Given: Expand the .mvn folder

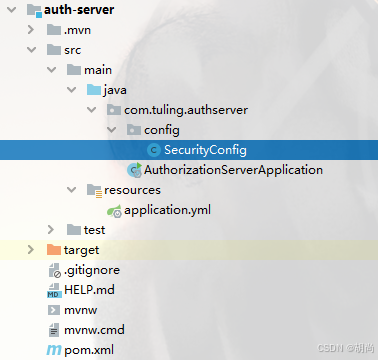Looking at the screenshot, I should [x=31, y=30].
